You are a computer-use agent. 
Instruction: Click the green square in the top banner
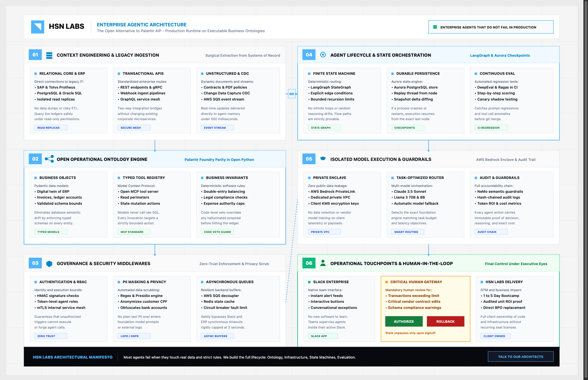pos(435,27)
